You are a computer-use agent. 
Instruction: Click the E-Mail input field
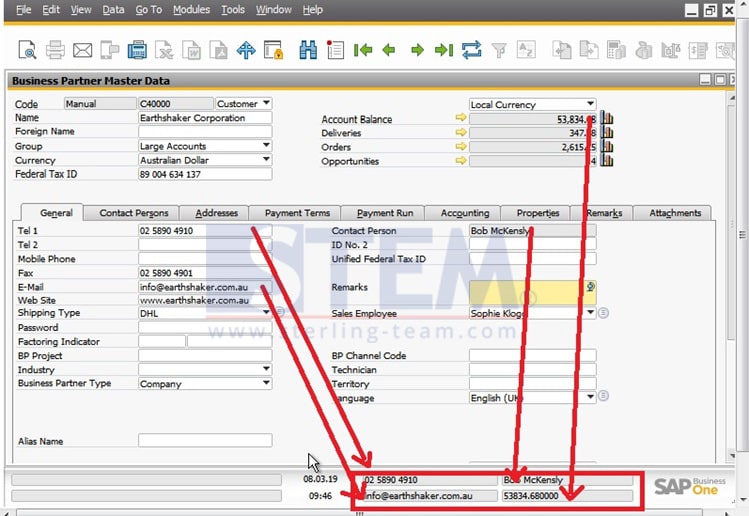point(205,287)
